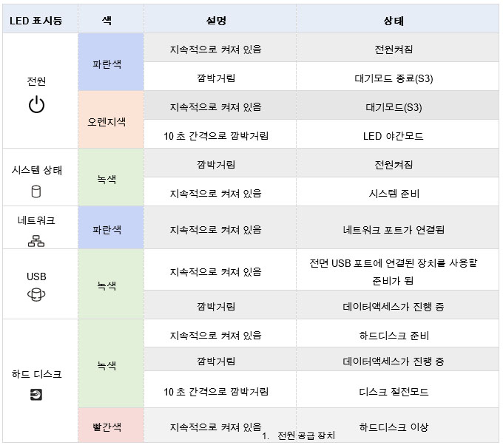Viewport: 503px width, 448px height.
Task: Click the power symbol icon under 전원
Action: [x=36, y=105]
